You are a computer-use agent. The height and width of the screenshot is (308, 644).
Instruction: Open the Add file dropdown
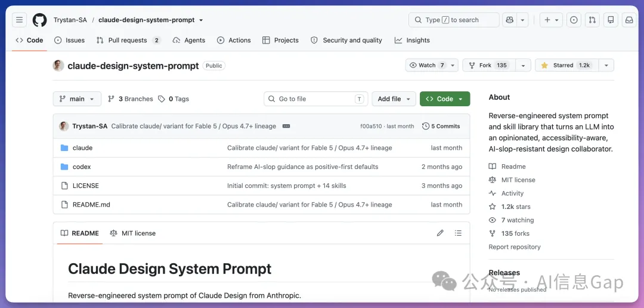(x=394, y=99)
